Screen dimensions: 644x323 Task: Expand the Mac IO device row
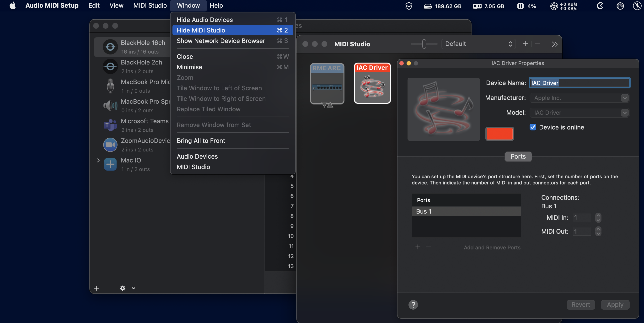[x=98, y=160]
